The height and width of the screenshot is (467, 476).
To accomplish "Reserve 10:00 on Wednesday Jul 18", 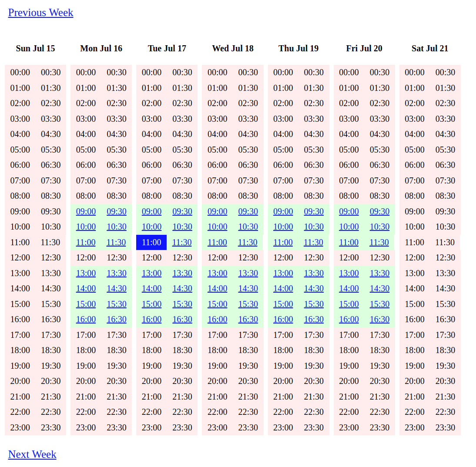I will click(x=217, y=227).
